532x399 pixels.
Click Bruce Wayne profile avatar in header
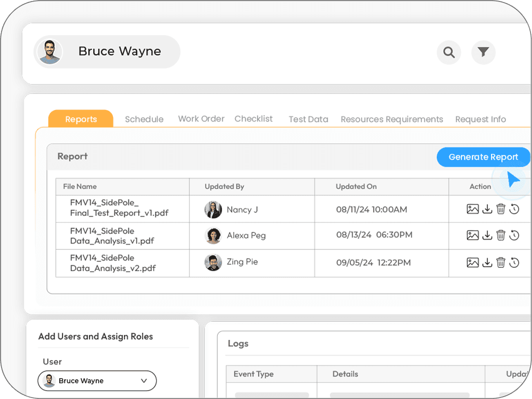click(50, 51)
